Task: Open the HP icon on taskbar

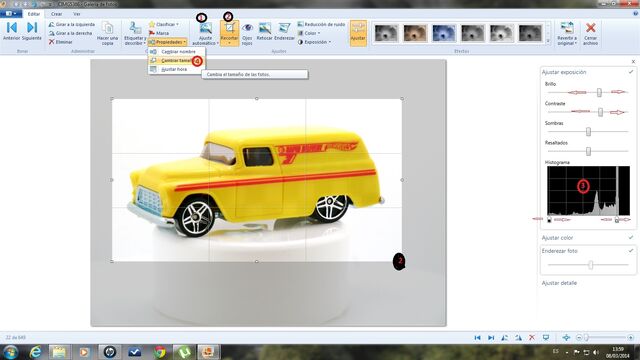Action: [110, 352]
